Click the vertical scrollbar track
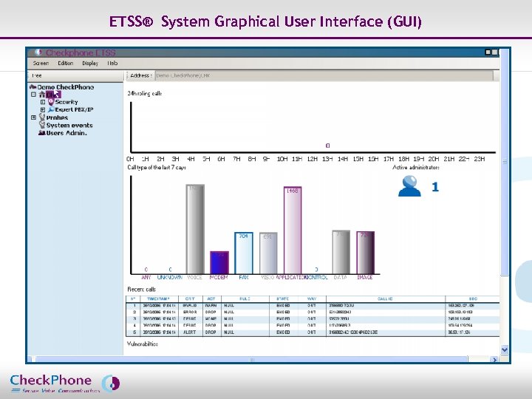Image resolution: width=532 pixels, height=399 pixels. pyautogui.click(x=505, y=311)
